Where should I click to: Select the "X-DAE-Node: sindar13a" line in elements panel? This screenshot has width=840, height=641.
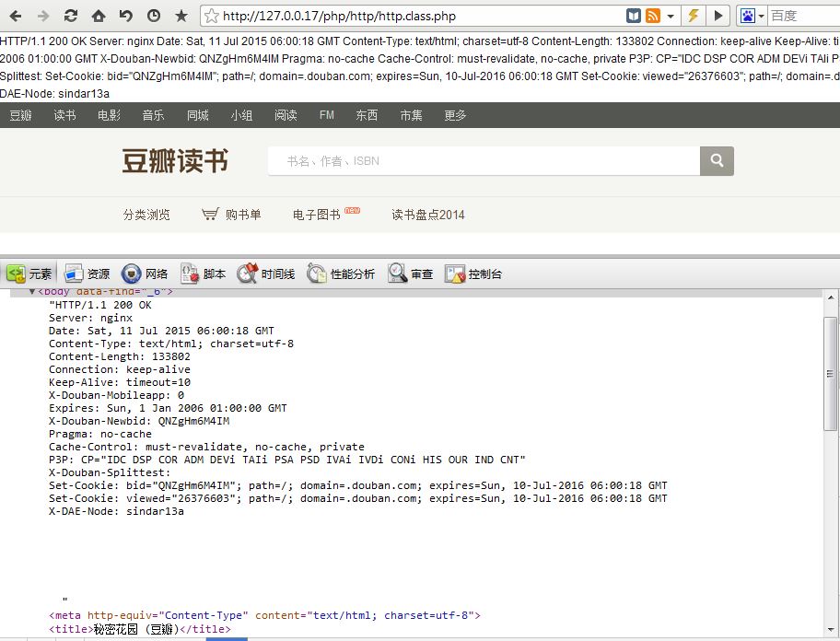116,511
